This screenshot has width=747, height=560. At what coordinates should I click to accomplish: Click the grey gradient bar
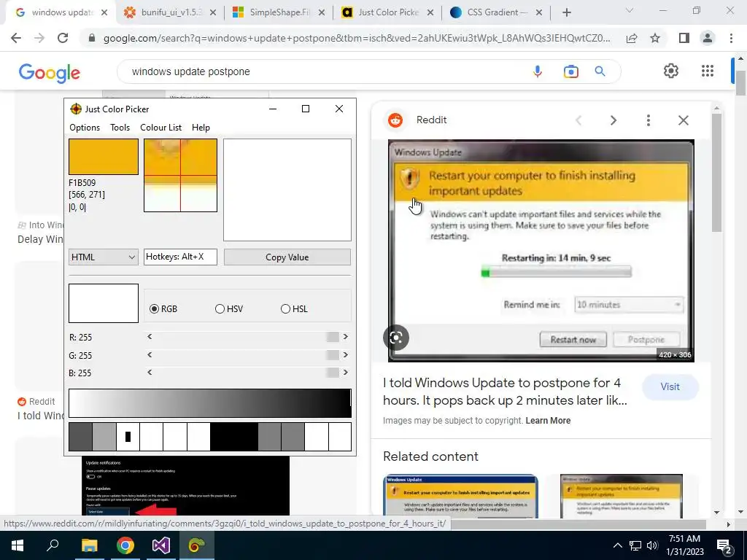pos(210,402)
